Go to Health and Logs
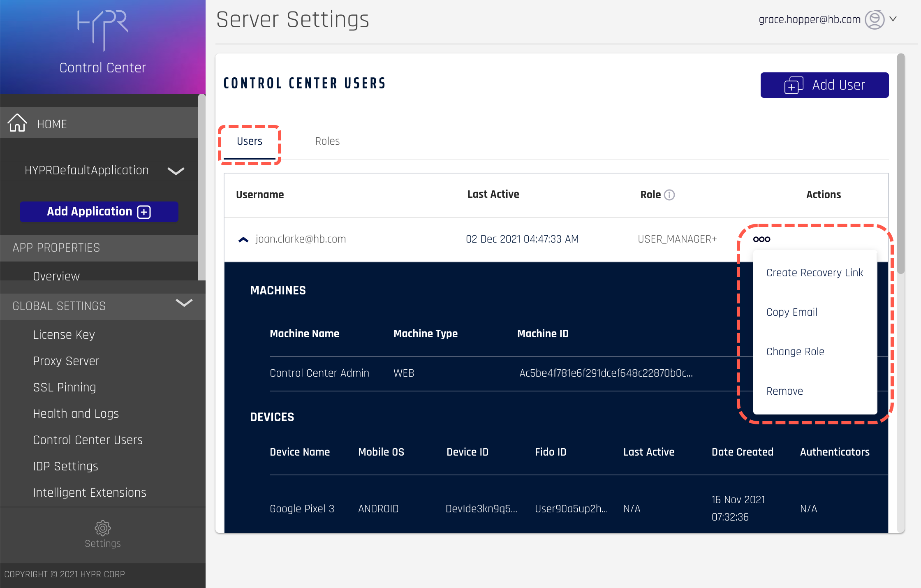Screen dimensions: 921x588 76,414
